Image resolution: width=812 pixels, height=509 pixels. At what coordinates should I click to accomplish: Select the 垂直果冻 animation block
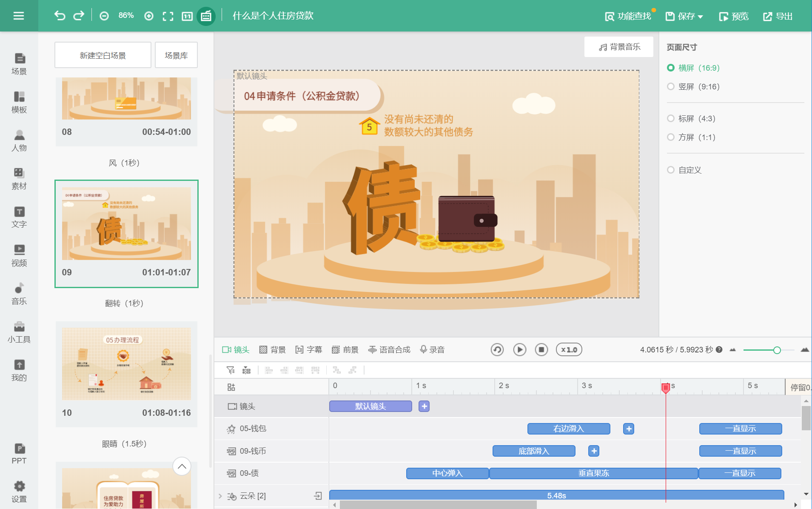[594, 473]
